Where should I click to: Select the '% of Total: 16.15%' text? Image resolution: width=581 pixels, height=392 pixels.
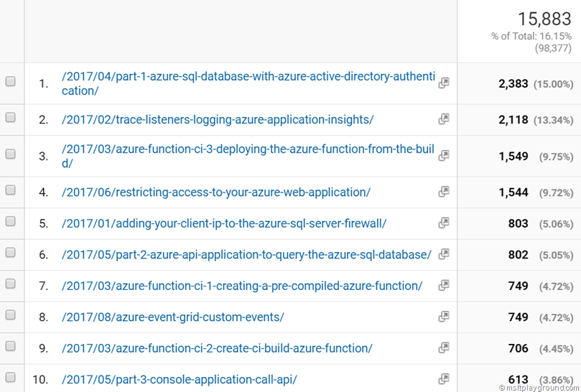pyautogui.click(x=531, y=36)
